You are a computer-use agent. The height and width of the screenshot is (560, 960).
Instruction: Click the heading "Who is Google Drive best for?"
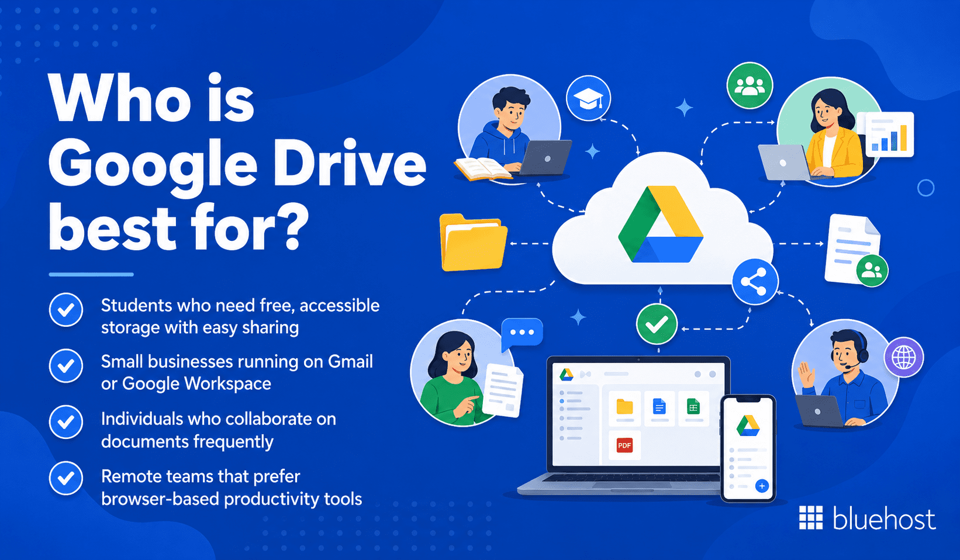point(237,164)
